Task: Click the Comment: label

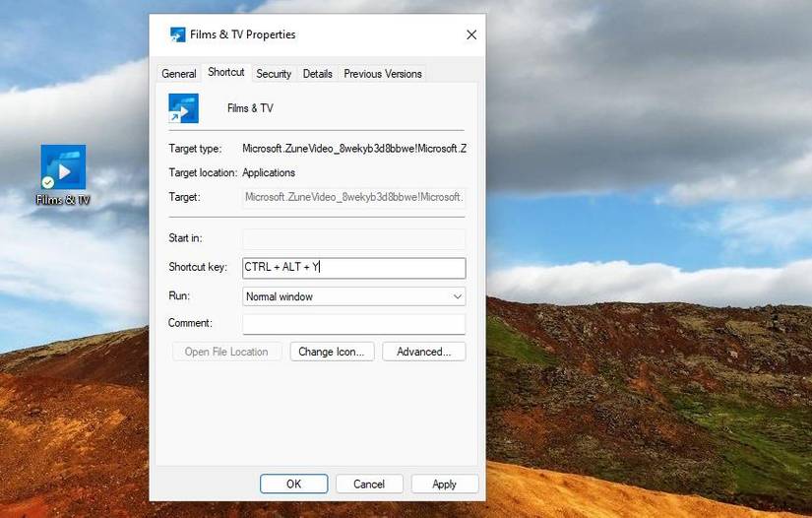Action: coord(190,323)
